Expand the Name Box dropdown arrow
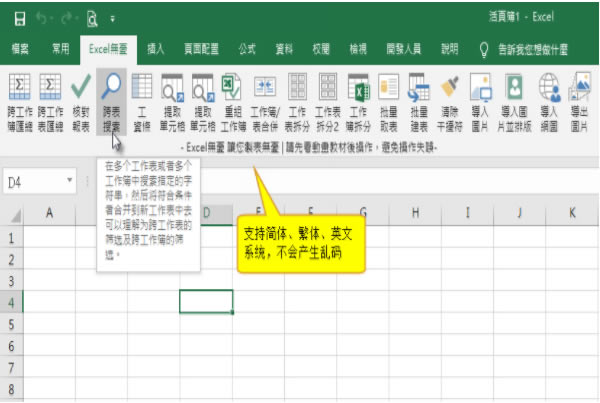600x403 pixels. click(x=69, y=179)
